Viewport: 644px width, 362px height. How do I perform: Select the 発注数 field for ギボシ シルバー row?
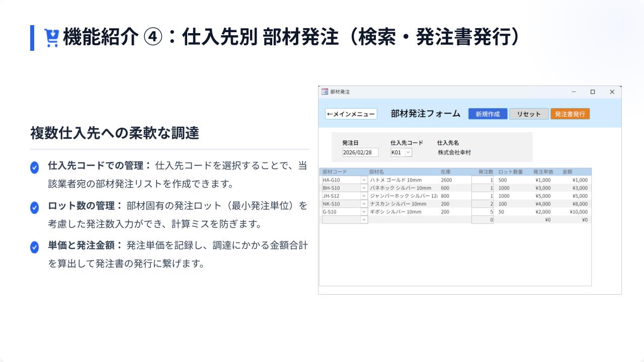coord(482,212)
